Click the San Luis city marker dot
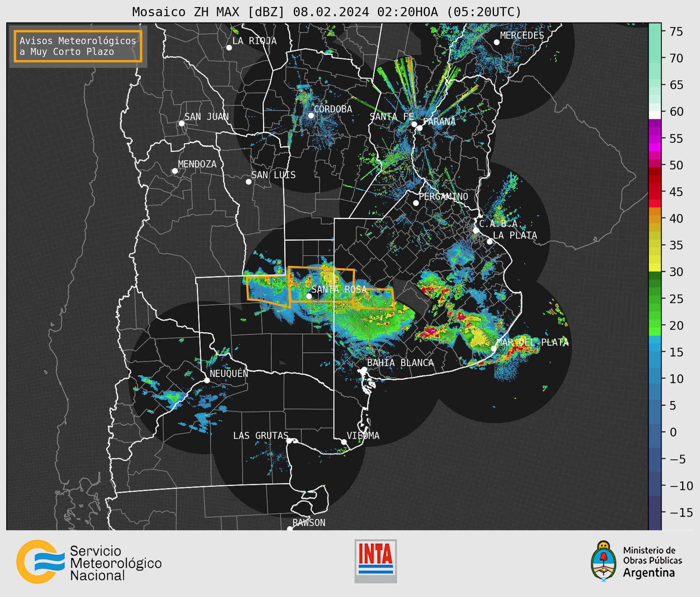Image resolution: width=700 pixels, height=597 pixels. point(249,182)
